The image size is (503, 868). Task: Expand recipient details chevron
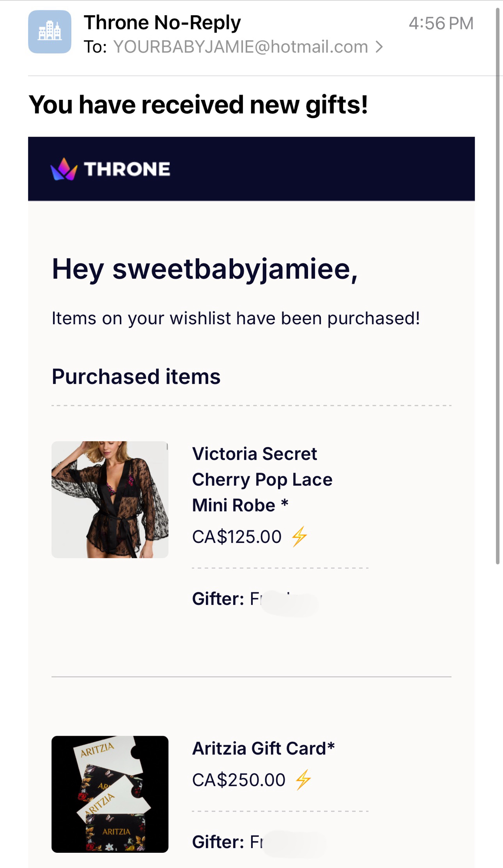pos(379,47)
